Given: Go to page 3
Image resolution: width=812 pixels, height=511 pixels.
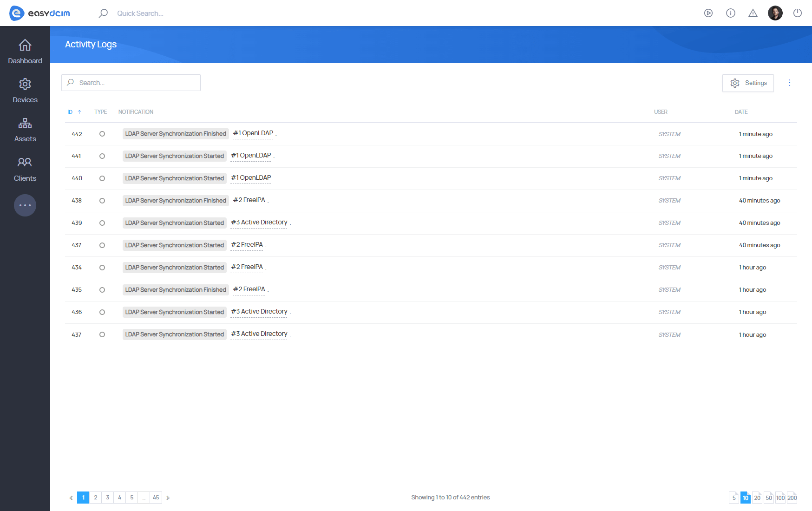Looking at the screenshot, I should click(108, 498).
